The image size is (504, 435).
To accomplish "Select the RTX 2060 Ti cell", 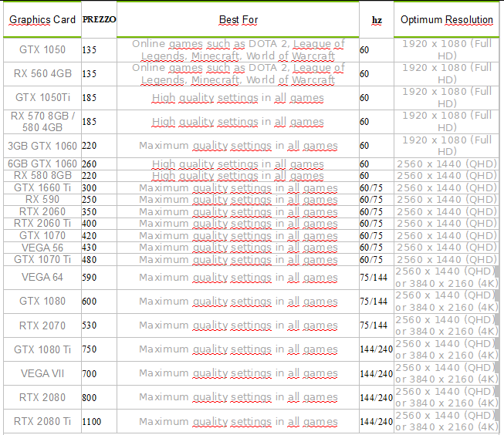I will tap(42, 223).
